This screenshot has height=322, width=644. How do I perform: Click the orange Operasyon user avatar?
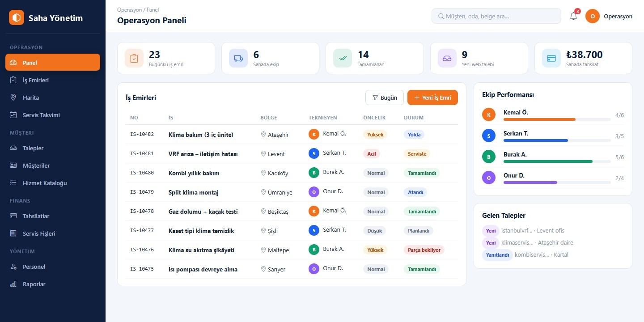click(593, 16)
